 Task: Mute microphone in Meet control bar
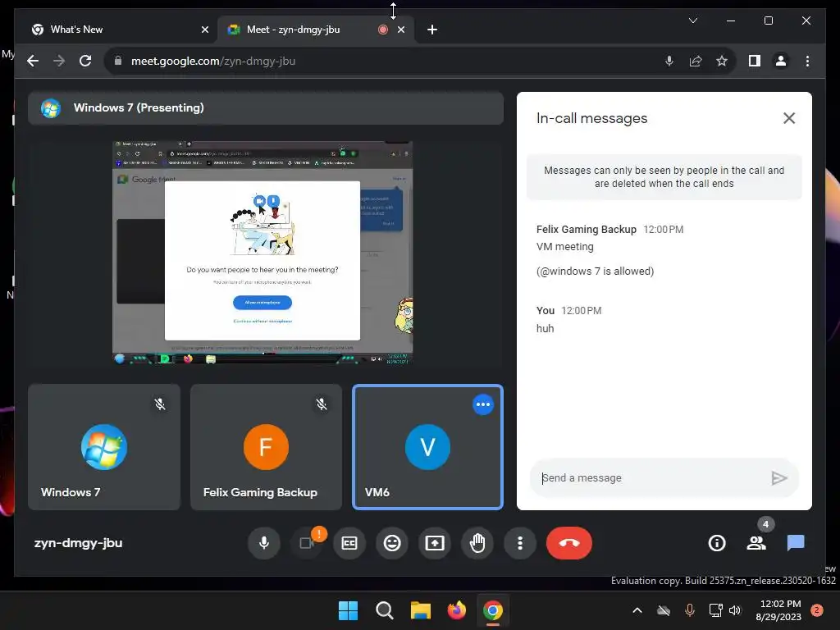pos(263,543)
